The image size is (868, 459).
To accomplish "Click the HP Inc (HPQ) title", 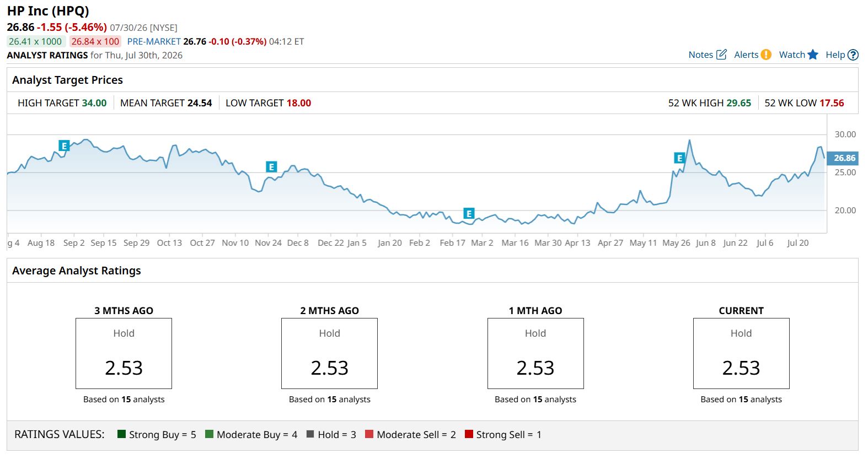I will point(48,11).
